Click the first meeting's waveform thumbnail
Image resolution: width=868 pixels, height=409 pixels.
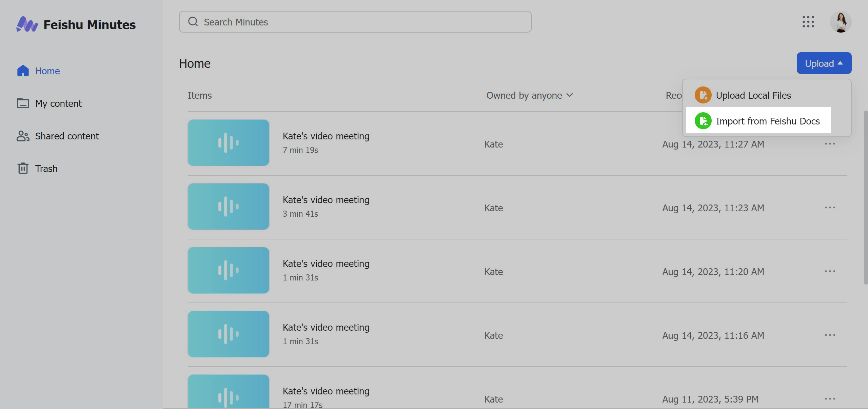(x=228, y=143)
